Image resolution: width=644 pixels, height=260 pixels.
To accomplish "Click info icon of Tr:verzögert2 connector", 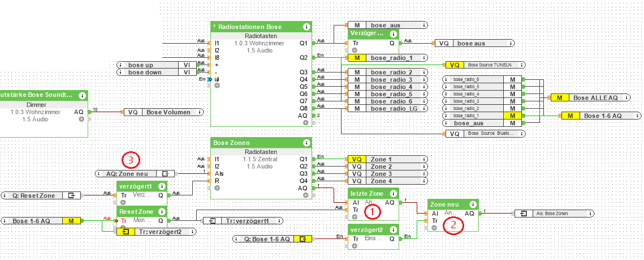I will point(193,232).
